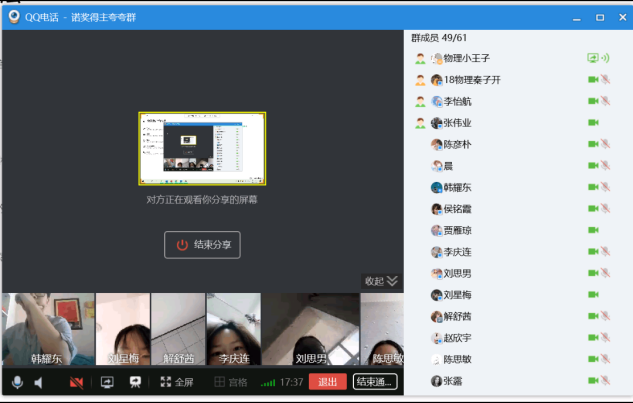
Task: Toggle the speaker volume icon
Action: 39,382
